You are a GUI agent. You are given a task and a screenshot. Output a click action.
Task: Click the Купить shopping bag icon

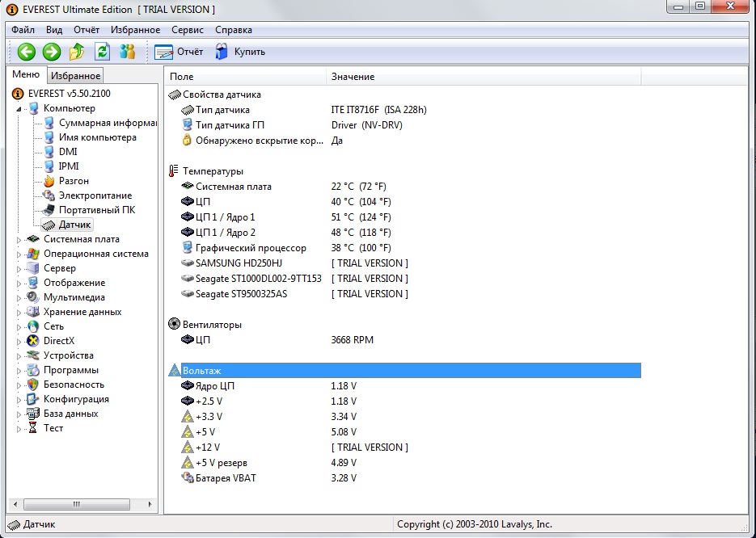(222, 52)
